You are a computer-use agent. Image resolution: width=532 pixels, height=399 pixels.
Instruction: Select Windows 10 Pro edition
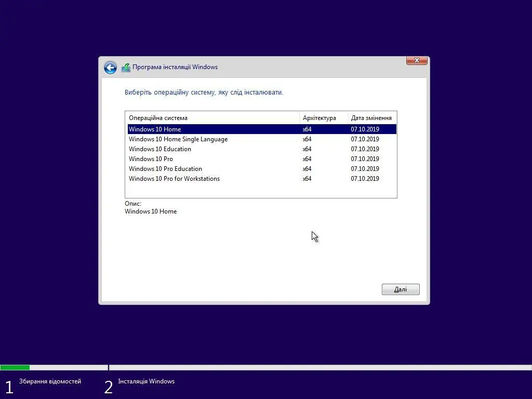tap(151, 159)
